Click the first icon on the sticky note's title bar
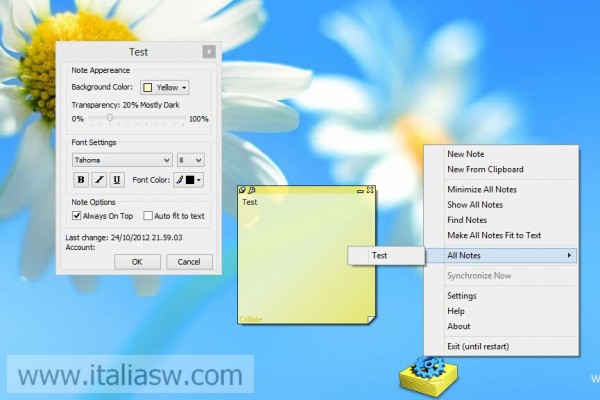The image size is (600, 400). pos(243,190)
